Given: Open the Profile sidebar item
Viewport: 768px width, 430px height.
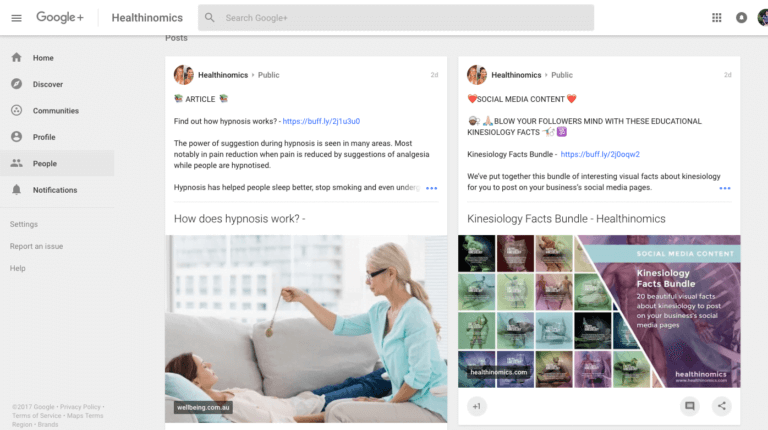Looking at the screenshot, I should tap(44, 137).
